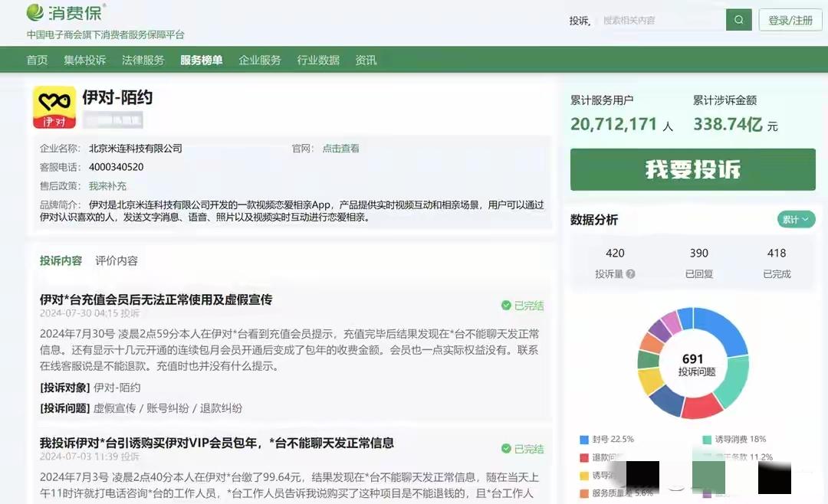Open the 企业服务 nav item
The image size is (828, 504).
[260, 61]
